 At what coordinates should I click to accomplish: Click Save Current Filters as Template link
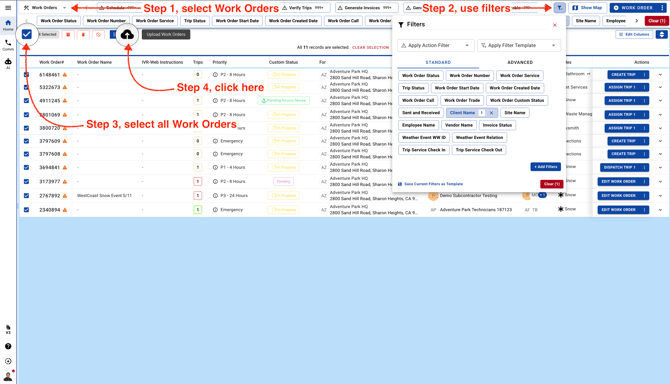coord(430,184)
